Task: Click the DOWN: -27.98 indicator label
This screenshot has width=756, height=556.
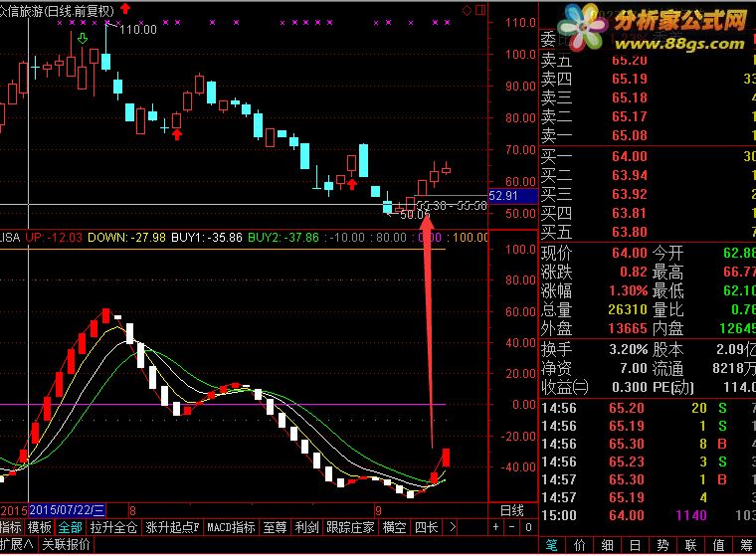Action: point(126,238)
